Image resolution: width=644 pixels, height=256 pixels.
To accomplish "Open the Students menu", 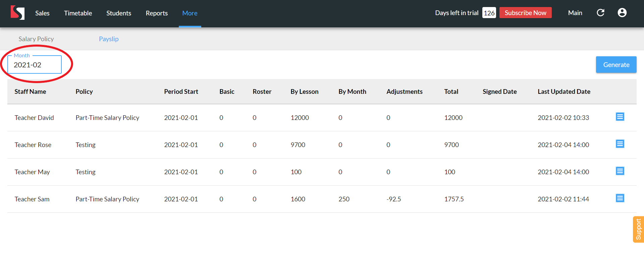I will 119,13.
